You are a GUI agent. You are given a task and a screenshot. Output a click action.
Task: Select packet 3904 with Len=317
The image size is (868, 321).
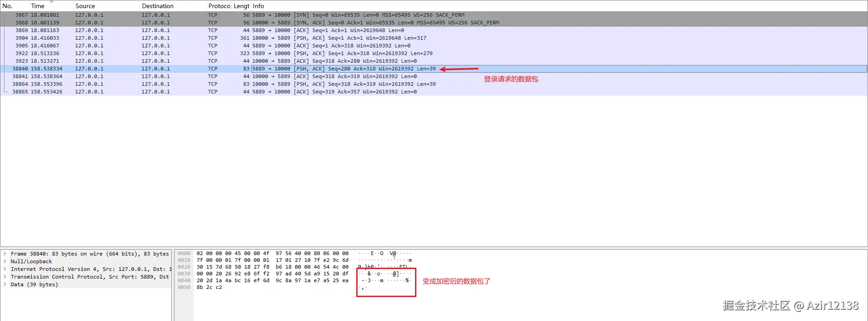pos(434,38)
